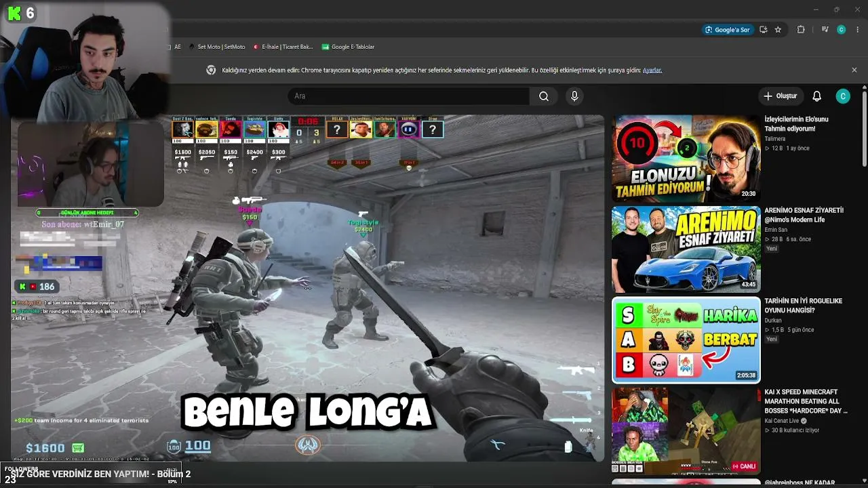868x488 pixels.
Task: Follow the Ayarlar link in the info bar
Action: [652, 70]
